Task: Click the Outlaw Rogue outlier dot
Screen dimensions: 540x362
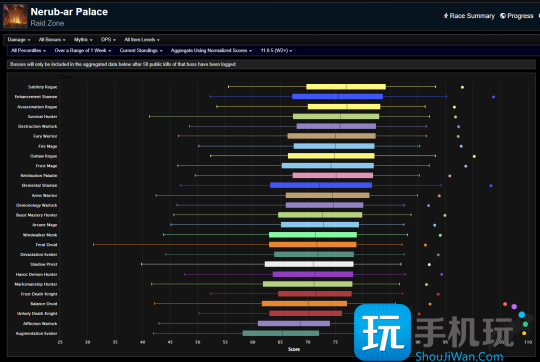Action: coord(474,156)
